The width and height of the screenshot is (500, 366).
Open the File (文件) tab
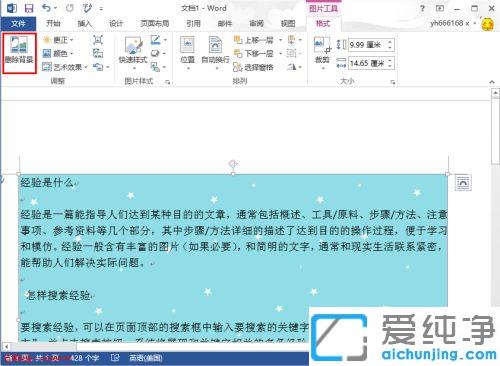tap(18, 23)
